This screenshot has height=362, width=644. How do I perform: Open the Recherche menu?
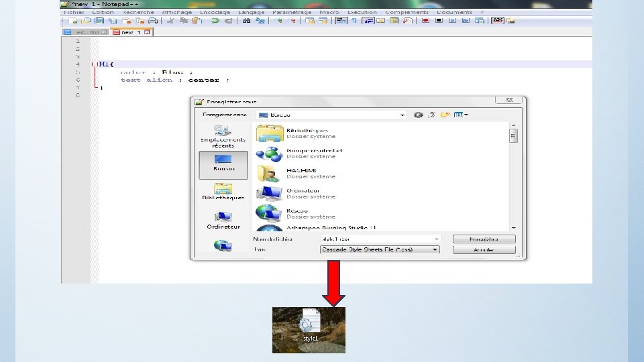[x=138, y=12]
